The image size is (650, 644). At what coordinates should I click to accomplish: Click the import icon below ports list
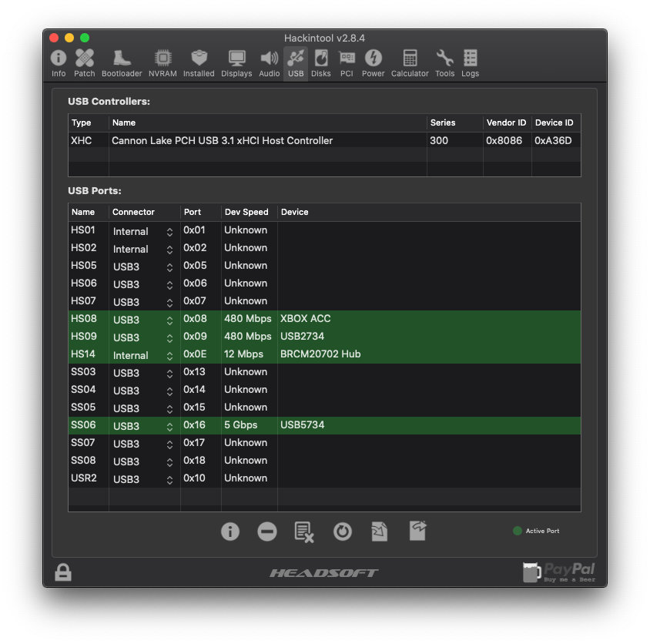[x=380, y=532]
